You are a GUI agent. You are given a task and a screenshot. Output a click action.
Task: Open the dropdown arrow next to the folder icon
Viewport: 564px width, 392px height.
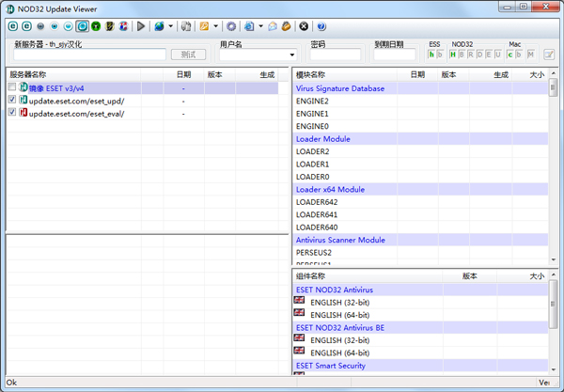point(216,26)
